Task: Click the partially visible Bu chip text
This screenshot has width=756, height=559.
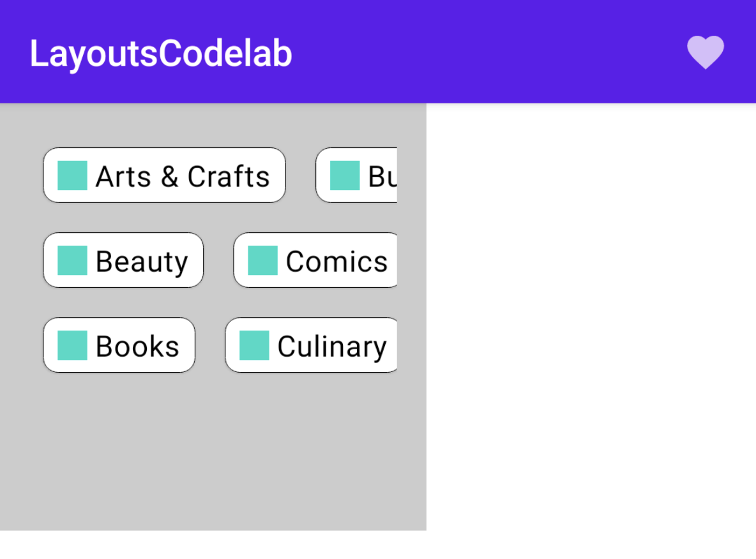Action: coord(382,176)
